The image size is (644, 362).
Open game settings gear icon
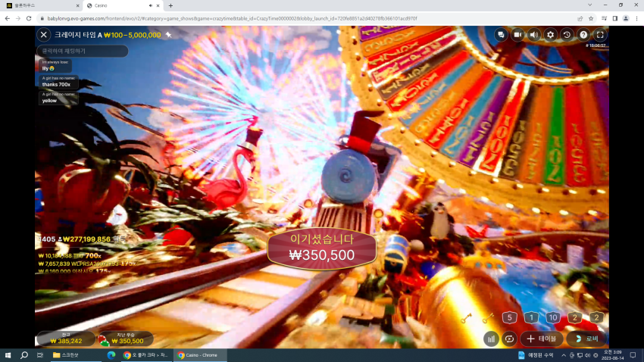tap(550, 35)
